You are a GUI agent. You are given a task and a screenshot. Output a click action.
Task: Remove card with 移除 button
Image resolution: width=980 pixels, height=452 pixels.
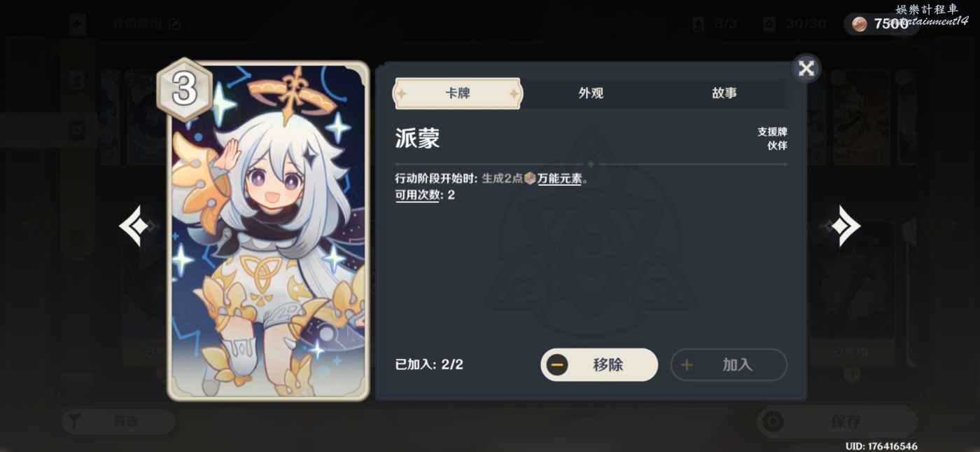(x=599, y=364)
